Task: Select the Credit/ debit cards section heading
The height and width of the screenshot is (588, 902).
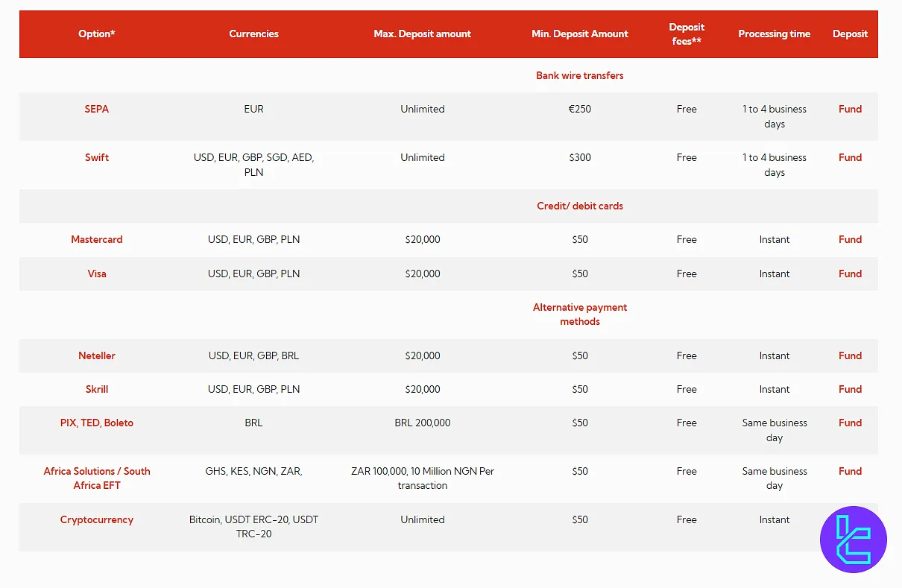Action: pyautogui.click(x=580, y=206)
